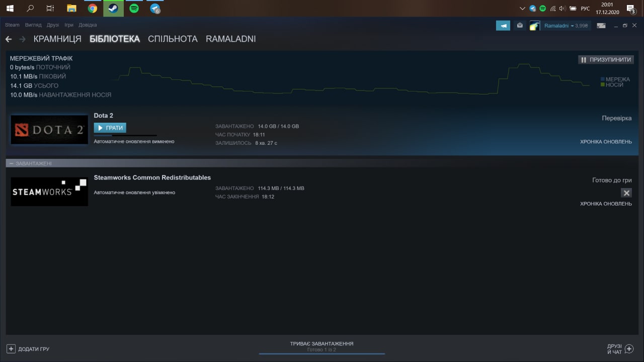Click the 10.1 MB/s ПІКОВИЙ value

(x=38, y=76)
